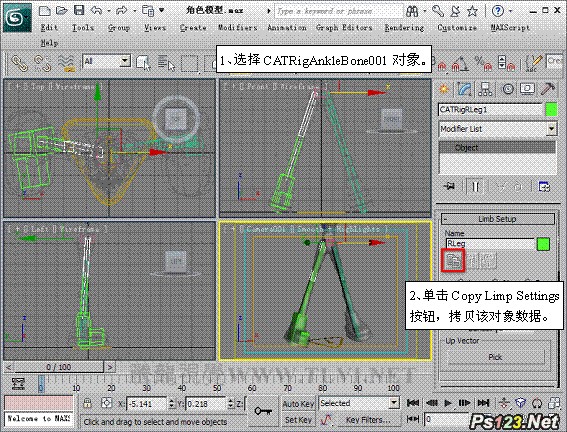Select the Object entry in modifier stack
Viewport: 567px width, 432px height.
pos(497,147)
